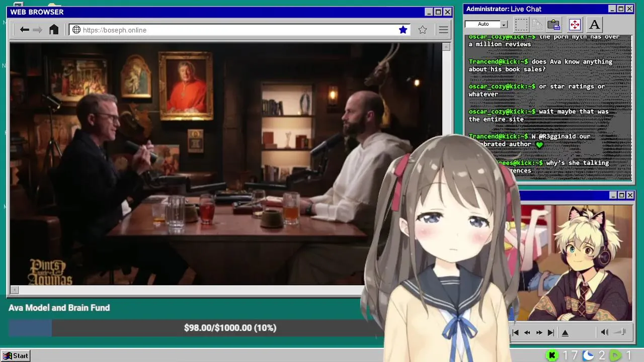Screen dimensions: 644x362
Task: Minimize the Live Chat window
Action: [612, 9]
